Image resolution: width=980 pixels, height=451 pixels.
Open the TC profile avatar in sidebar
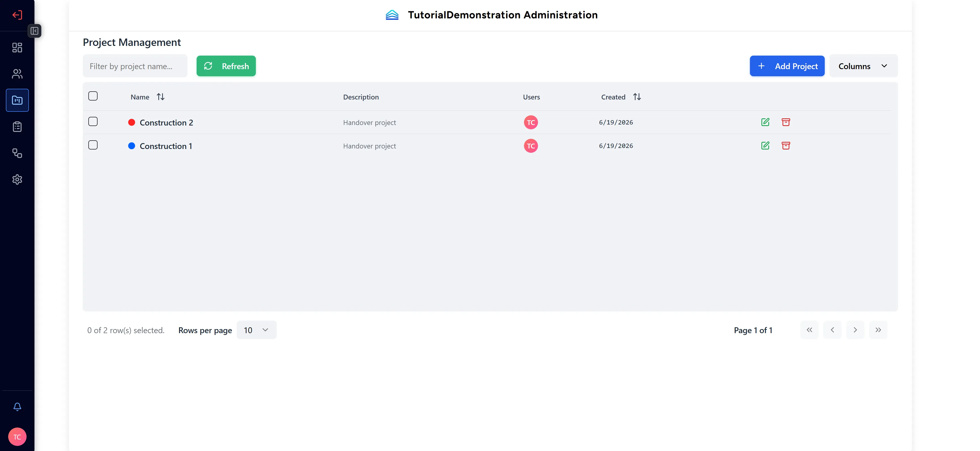(x=17, y=436)
